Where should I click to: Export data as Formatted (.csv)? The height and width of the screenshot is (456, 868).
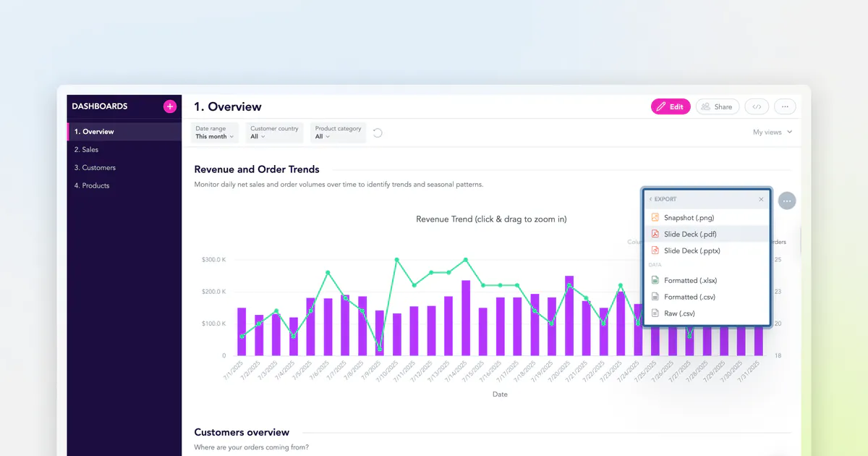[x=707, y=297]
